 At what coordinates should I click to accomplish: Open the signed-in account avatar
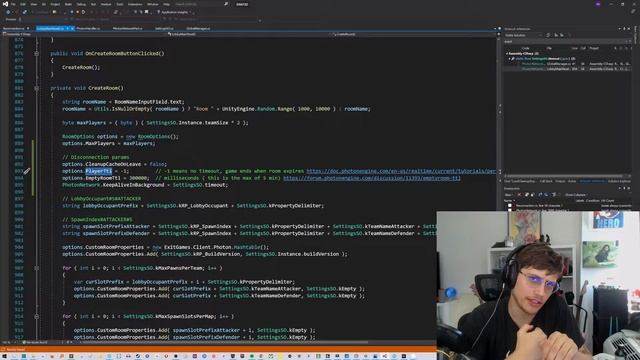coord(598,4)
